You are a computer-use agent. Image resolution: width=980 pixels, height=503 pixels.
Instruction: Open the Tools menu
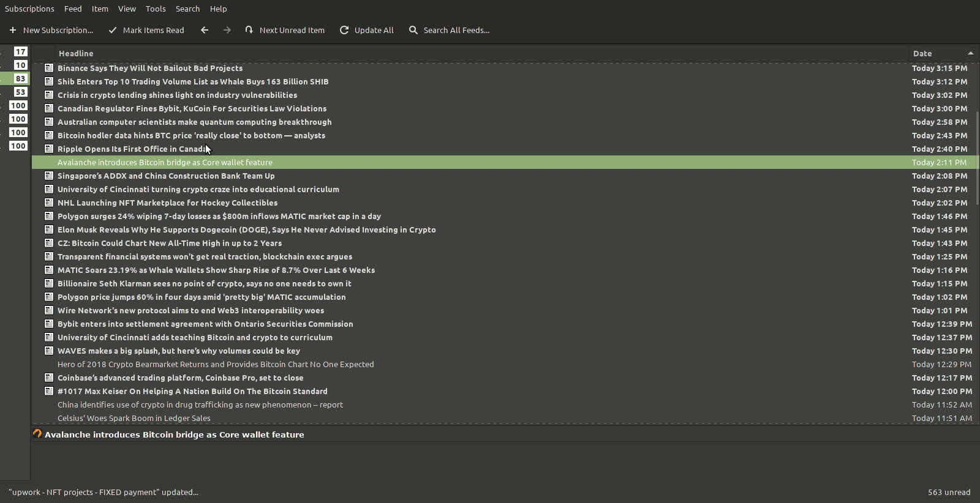tap(156, 9)
